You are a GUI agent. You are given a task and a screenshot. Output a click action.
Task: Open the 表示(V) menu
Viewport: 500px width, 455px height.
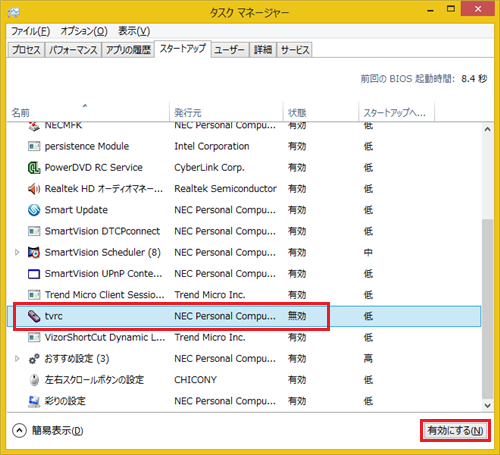pos(134,31)
